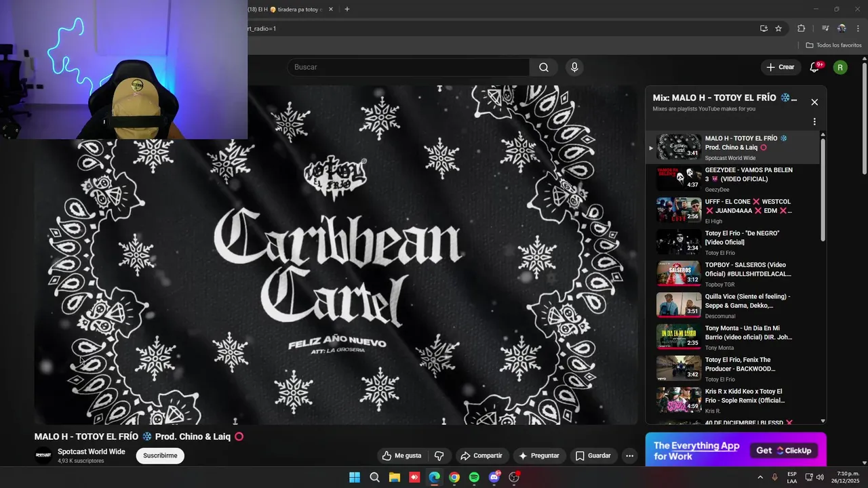The width and height of the screenshot is (868, 488).
Task: Click the YouTube search magnifier button
Action: click(x=544, y=67)
